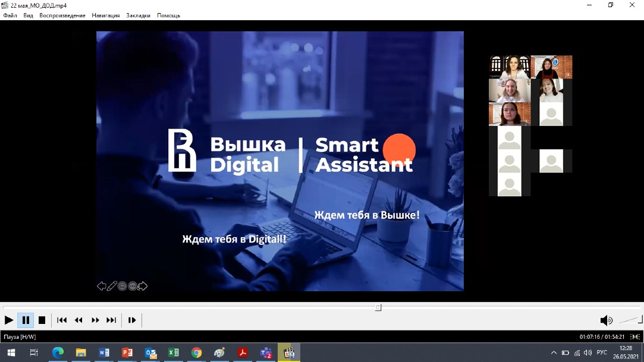
Task: Open Microsoft Teams from the taskbar
Action: (x=266, y=352)
